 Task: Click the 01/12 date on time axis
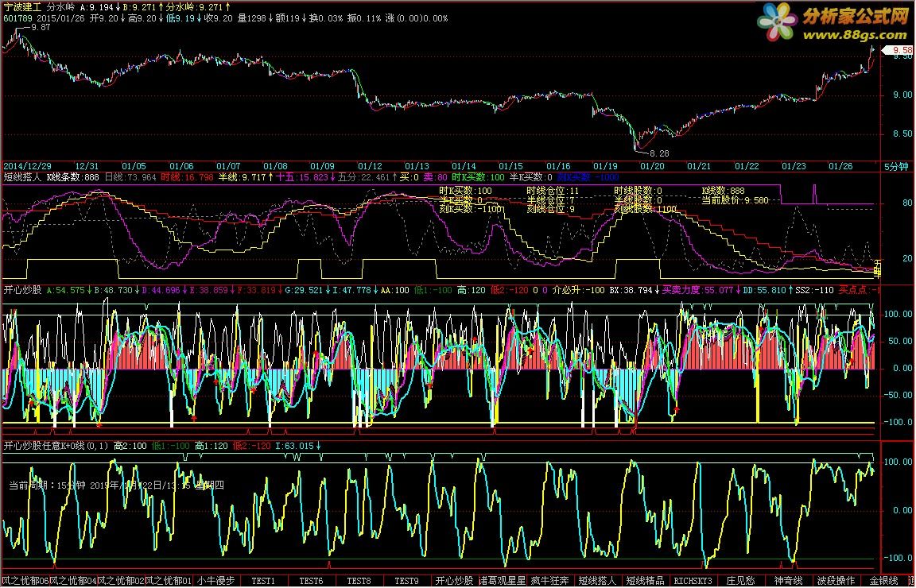click(x=370, y=167)
